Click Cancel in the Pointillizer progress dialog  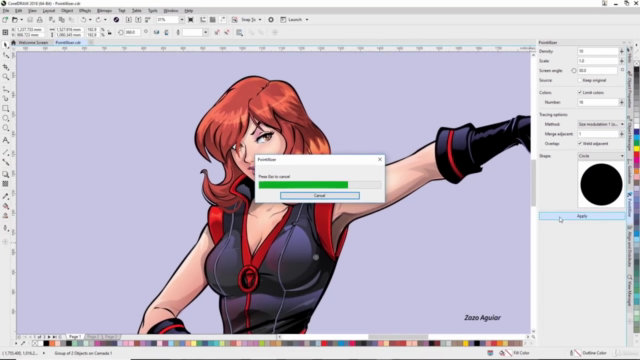point(320,196)
